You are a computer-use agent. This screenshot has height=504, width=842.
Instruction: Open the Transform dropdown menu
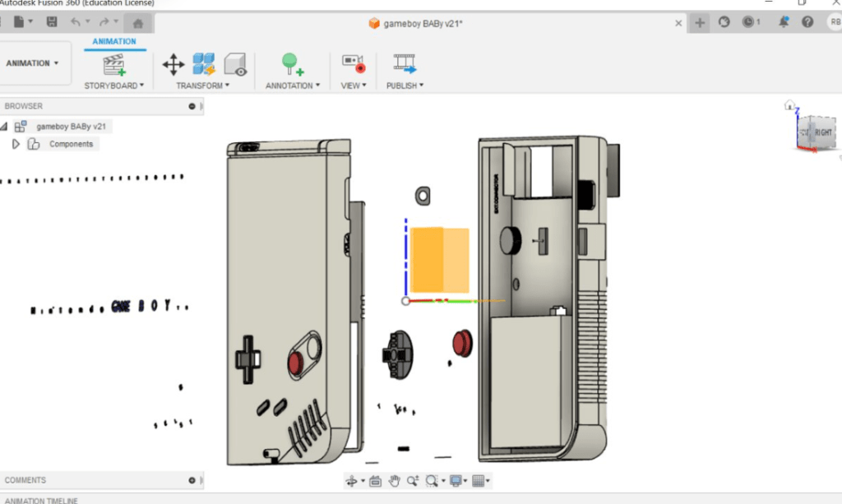[x=202, y=86]
